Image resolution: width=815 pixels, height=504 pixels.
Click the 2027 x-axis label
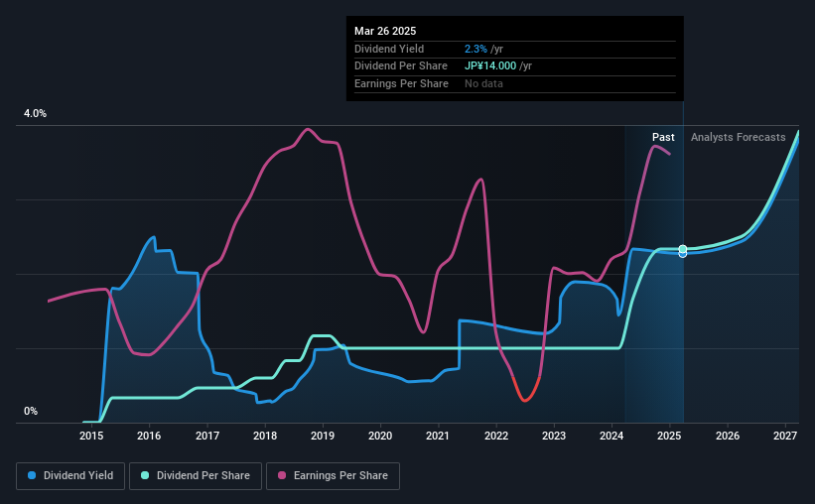(x=785, y=436)
